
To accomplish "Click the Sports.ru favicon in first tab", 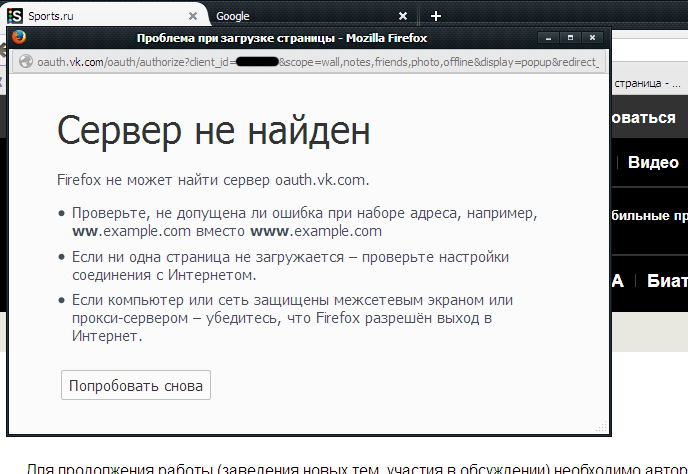I will point(14,16).
